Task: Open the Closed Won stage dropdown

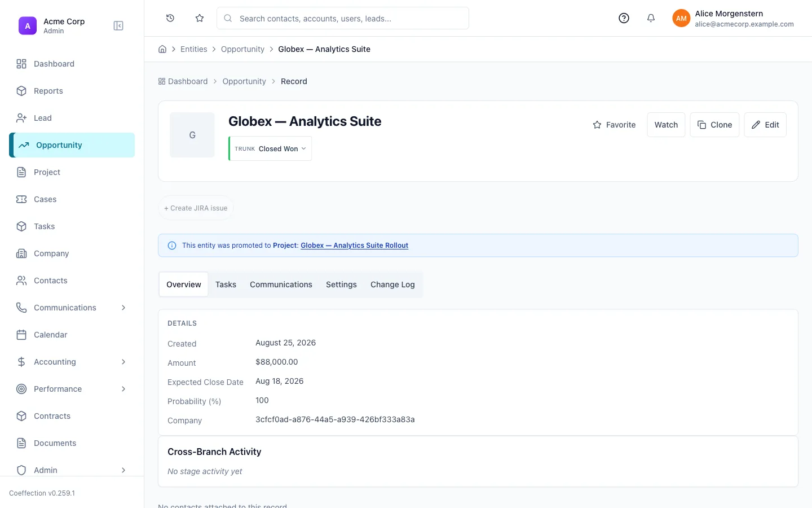Action: pos(270,149)
